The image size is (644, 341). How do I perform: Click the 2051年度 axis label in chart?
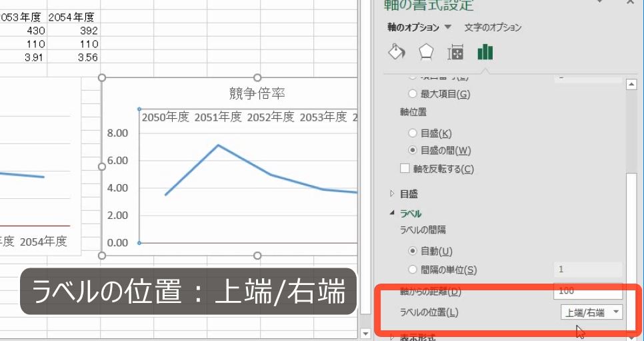point(218,117)
